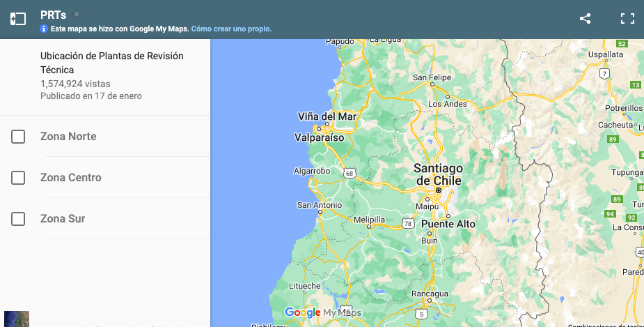Click the Puente Alto map label
Viewport: 644px width, 327px height.
click(448, 225)
